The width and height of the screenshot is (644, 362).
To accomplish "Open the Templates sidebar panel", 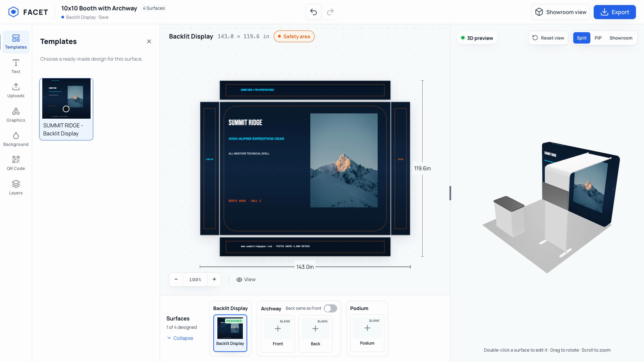I will tap(16, 42).
